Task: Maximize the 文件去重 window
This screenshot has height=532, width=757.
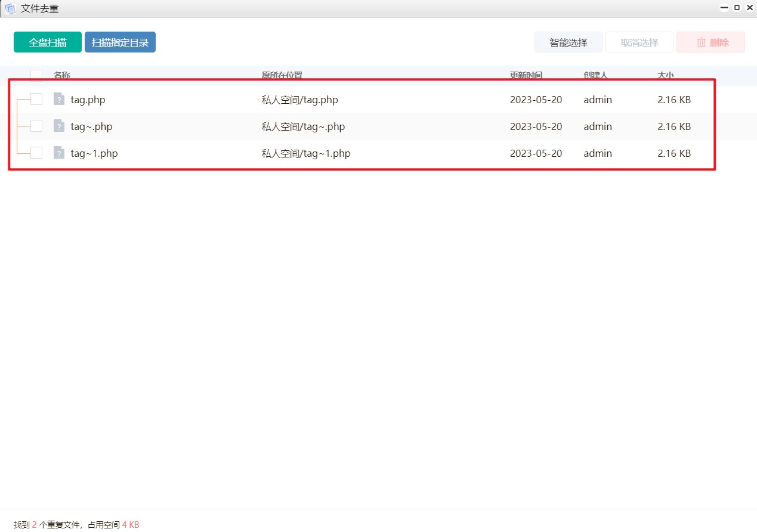Action: click(737, 8)
